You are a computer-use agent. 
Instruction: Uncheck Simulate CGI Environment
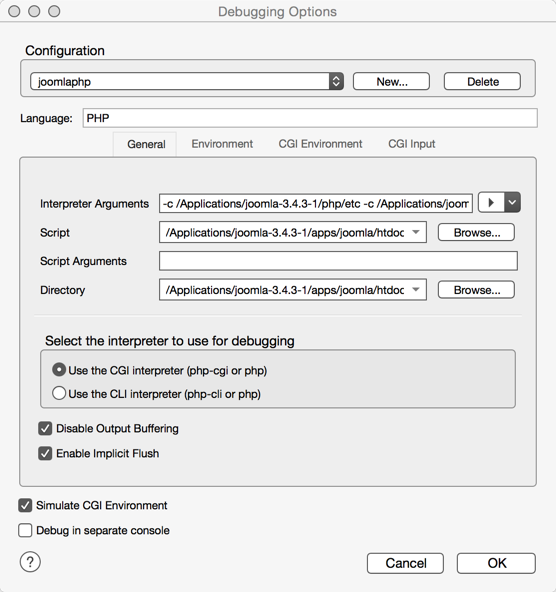pyautogui.click(x=25, y=505)
